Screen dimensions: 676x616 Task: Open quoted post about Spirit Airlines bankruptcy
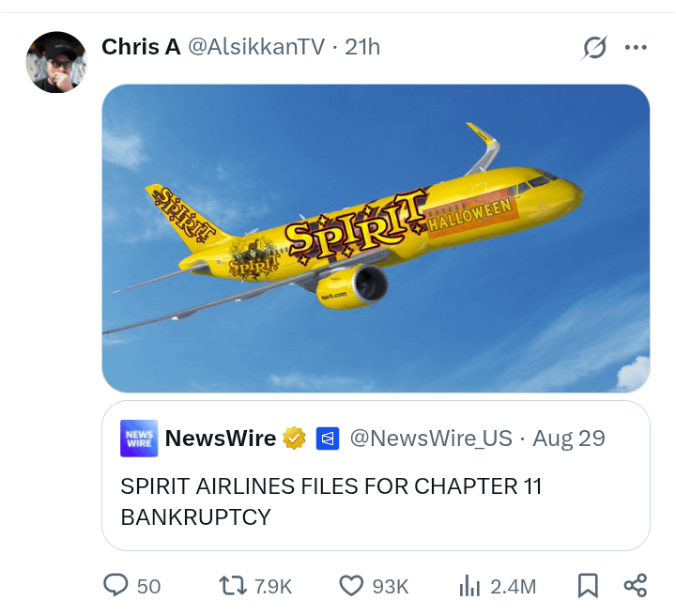[376, 475]
